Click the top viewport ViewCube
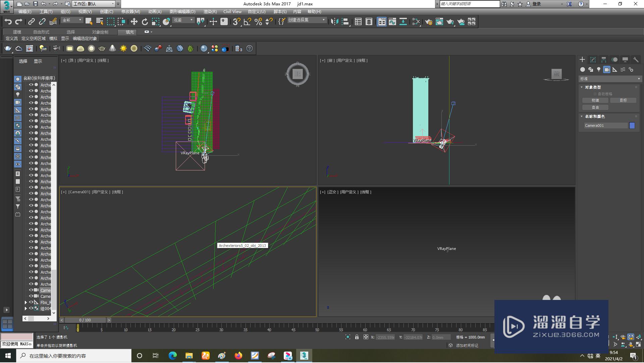The width and height of the screenshot is (644, 363). pos(298,74)
